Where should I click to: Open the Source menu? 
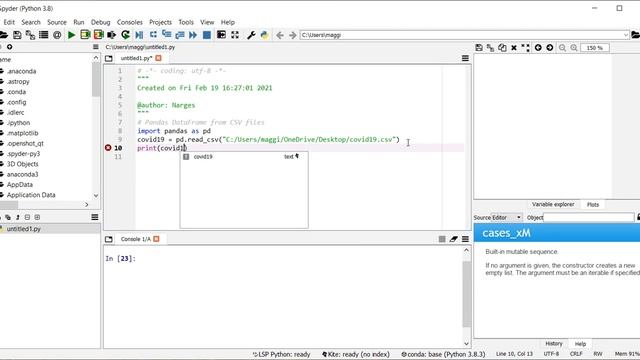57,22
